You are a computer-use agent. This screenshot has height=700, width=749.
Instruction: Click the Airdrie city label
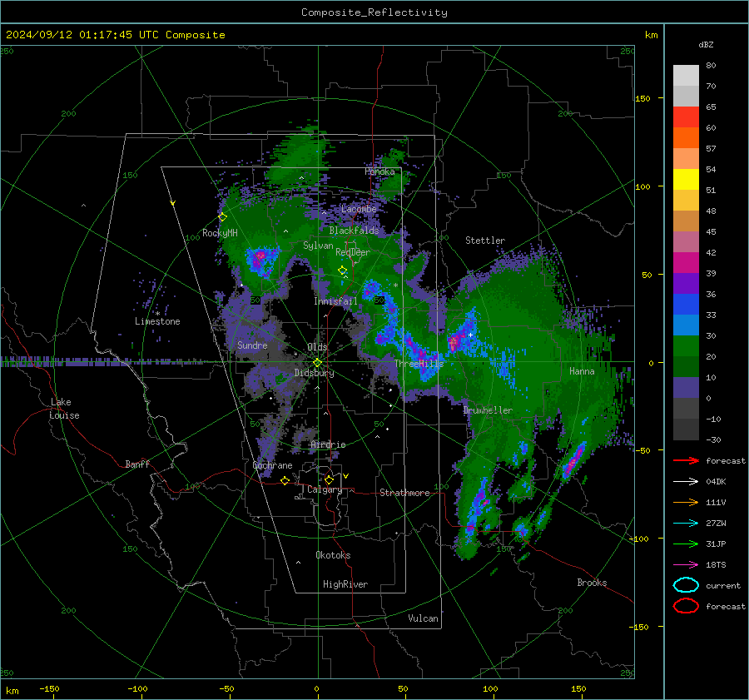click(328, 444)
